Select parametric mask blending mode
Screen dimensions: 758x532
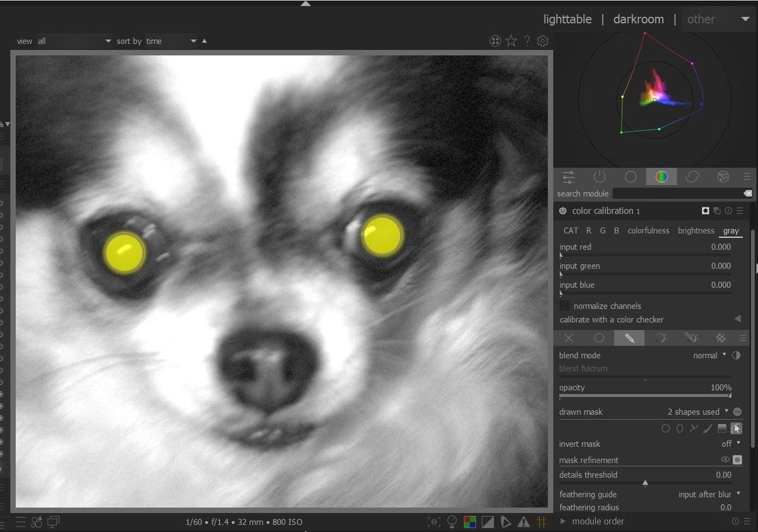point(661,338)
